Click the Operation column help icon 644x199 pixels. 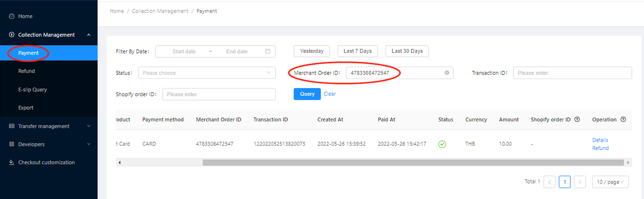pos(623,119)
